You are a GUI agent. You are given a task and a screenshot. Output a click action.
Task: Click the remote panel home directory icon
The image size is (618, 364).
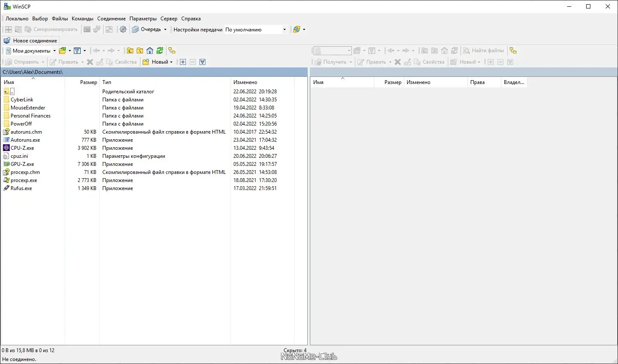coord(444,50)
